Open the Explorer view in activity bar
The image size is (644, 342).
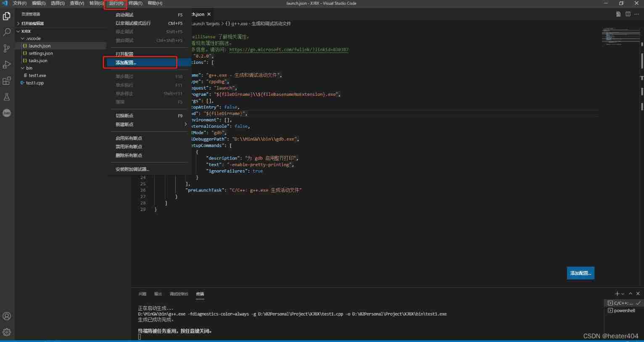pyautogui.click(x=7, y=16)
